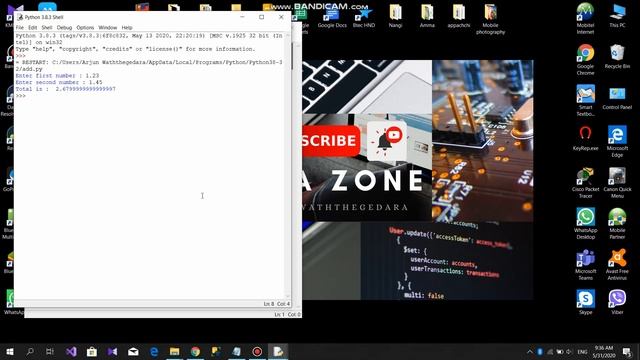This screenshot has width=640, height=360.
Task: Select the Btec HND desktop shortcut
Action: 364,17
